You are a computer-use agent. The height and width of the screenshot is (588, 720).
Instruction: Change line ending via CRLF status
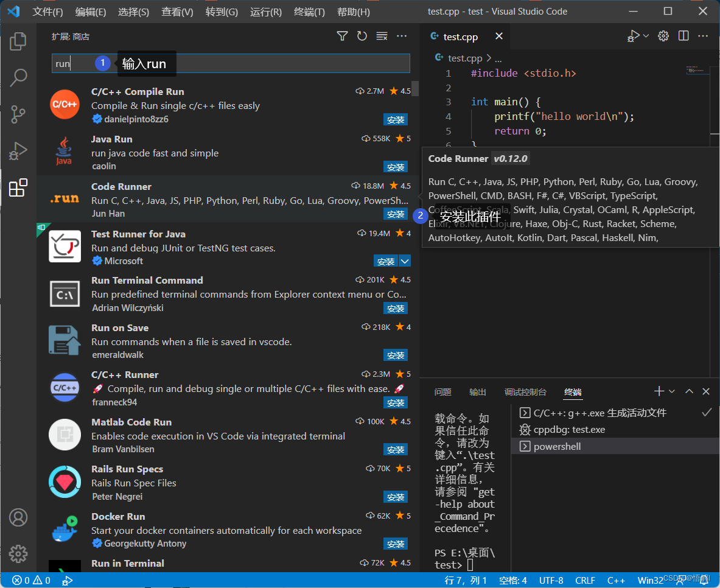585,580
